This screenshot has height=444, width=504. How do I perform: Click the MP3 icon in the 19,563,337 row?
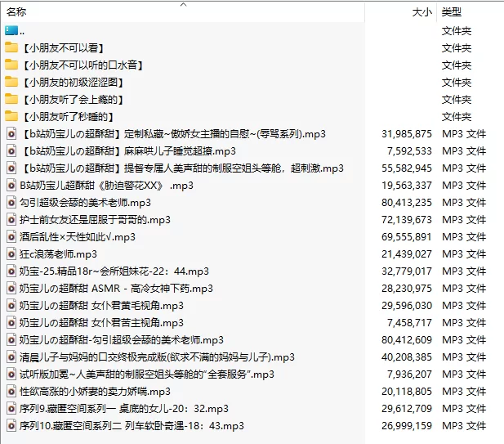click(x=11, y=186)
